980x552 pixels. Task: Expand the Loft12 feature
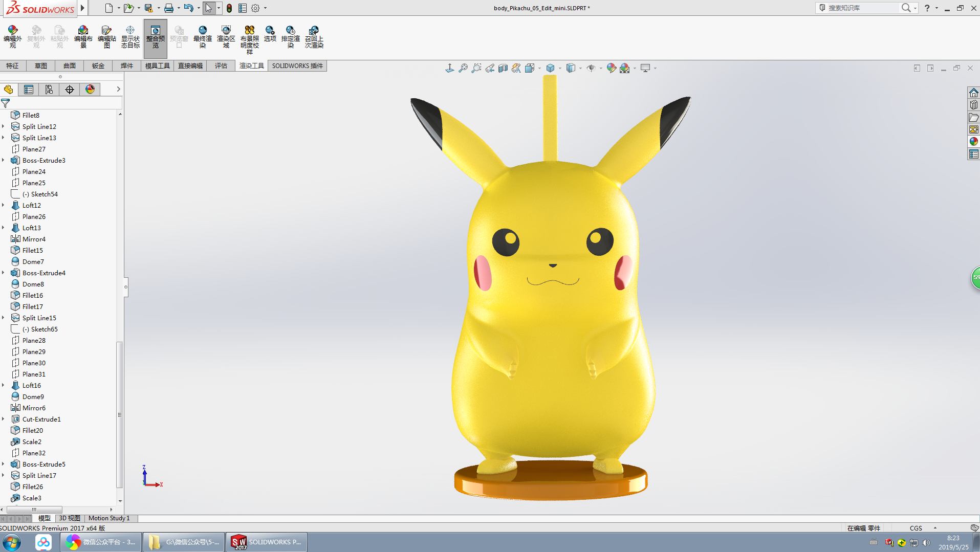pos(4,205)
